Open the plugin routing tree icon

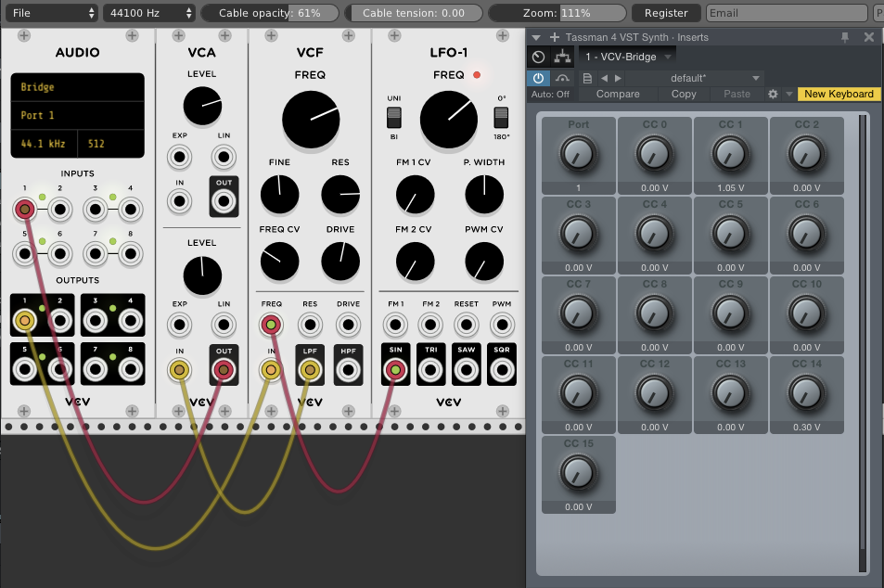click(x=562, y=57)
